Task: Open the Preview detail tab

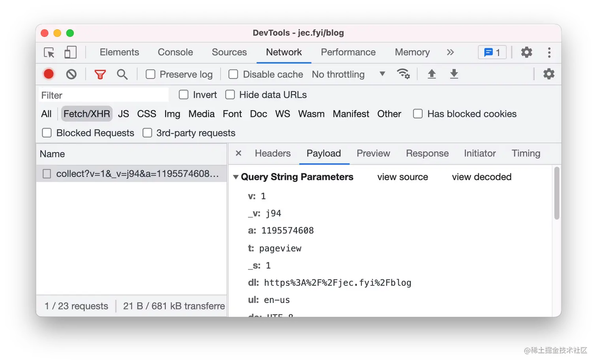Action: click(x=373, y=153)
